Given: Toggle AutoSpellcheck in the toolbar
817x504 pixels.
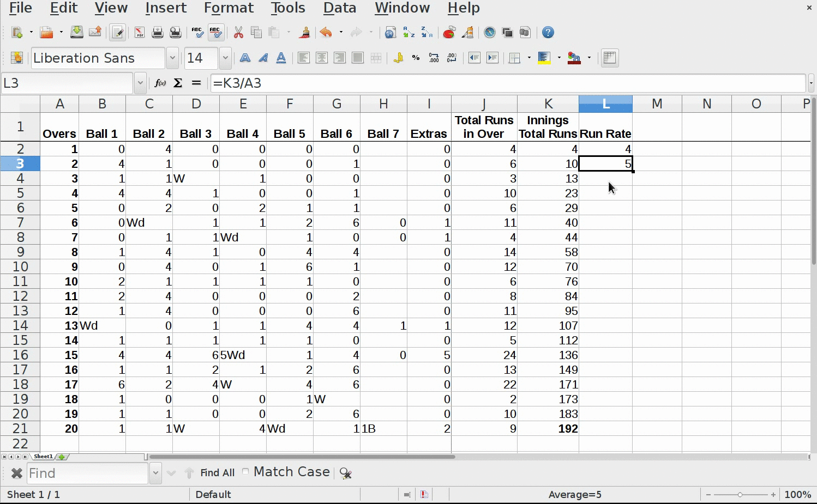Looking at the screenshot, I should coord(216,33).
